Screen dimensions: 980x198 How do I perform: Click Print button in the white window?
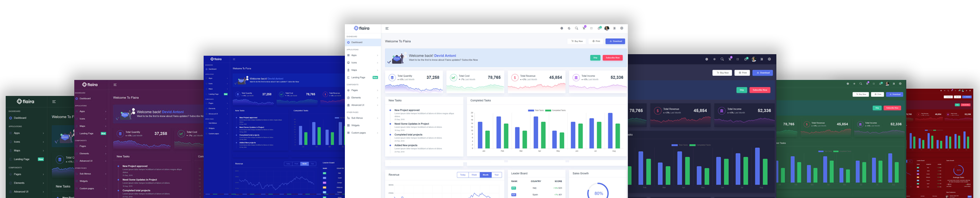coord(596,41)
